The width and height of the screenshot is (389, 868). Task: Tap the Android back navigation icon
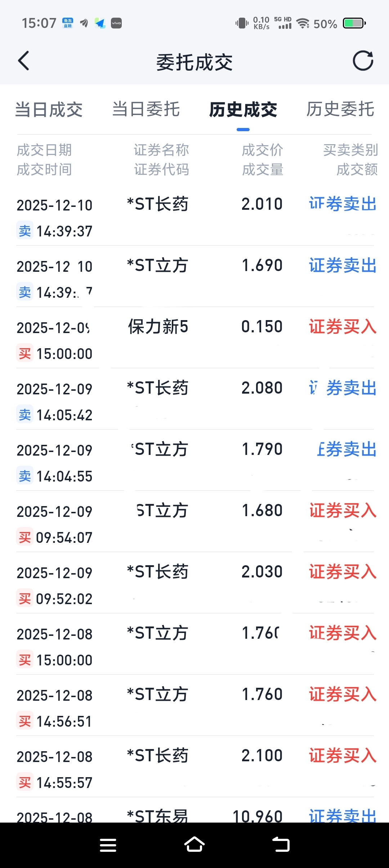point(281,844)
